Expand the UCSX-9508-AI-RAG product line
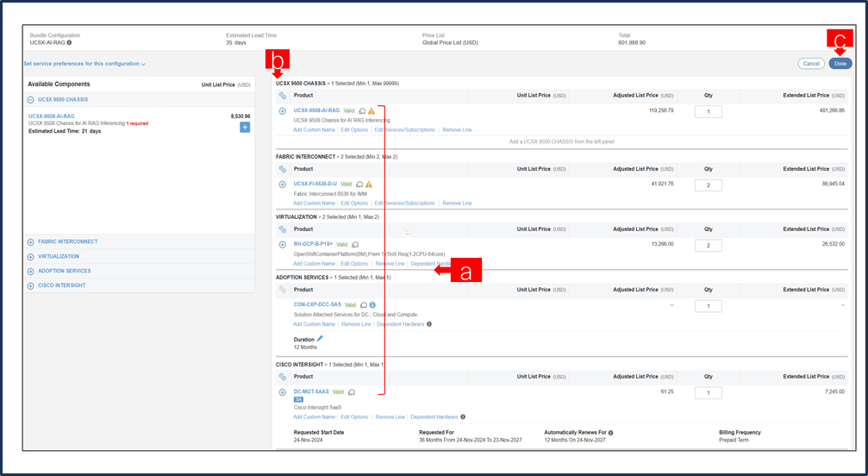This screenshot has height=476, width=868. [x=283, y=110]
